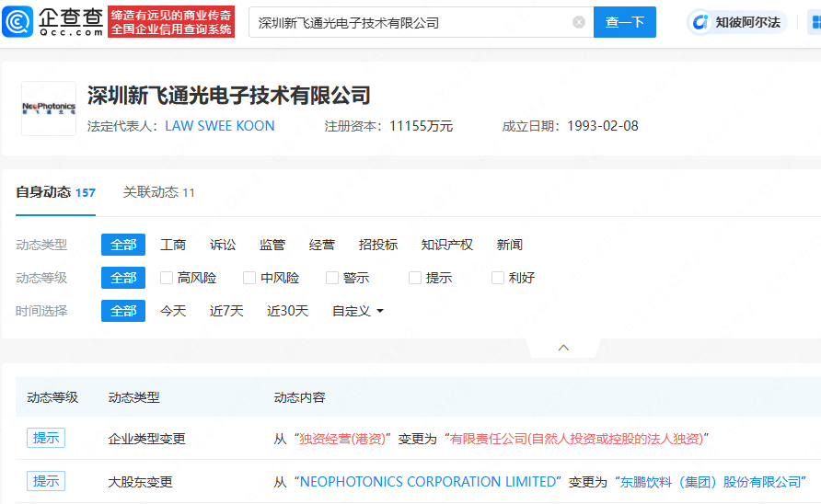
Task: Open NEOPHOTONICS CORPORATION LIMITED link
Action: pyautogui.click(x=428, y=482)
